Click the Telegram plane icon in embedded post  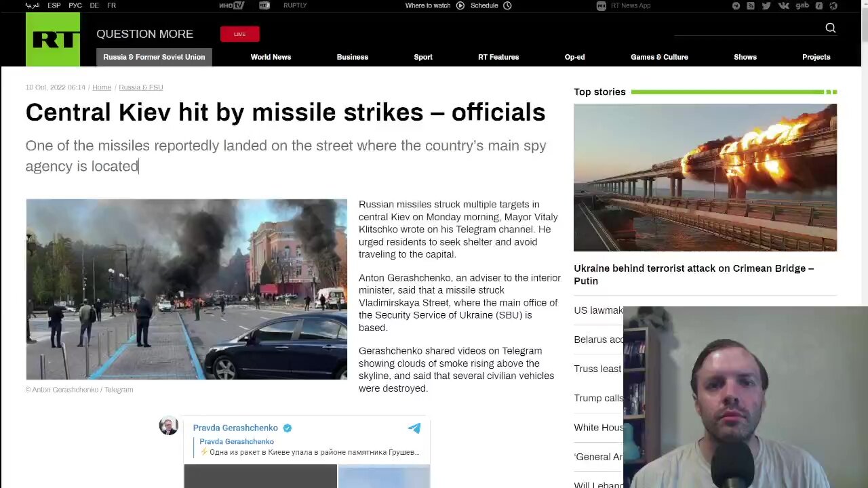point(414,428)
